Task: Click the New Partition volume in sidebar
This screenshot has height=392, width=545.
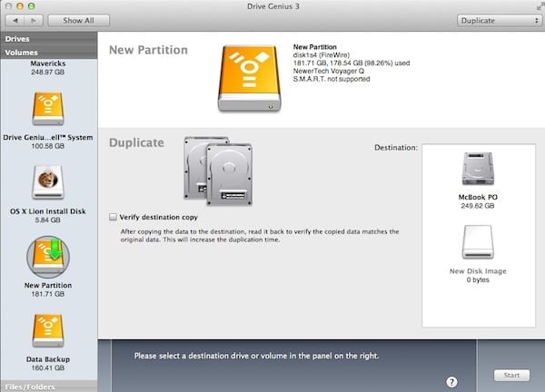Action: pos(48,258)
